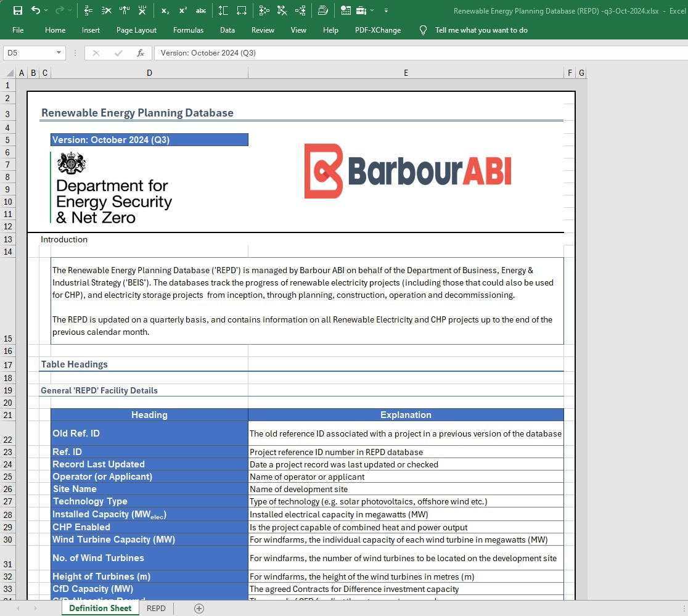Select the 'Table Headings' cell

[x=74, y=364]
